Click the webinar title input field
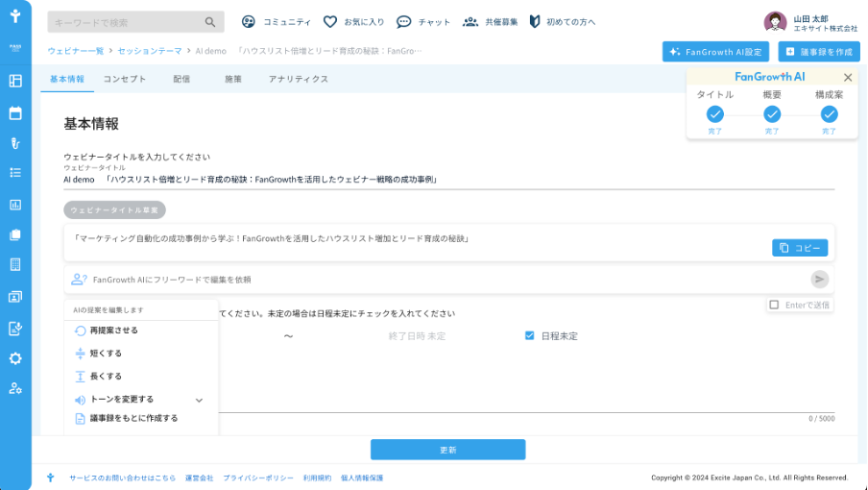This screenshot has width=868, height=490. 449,180
